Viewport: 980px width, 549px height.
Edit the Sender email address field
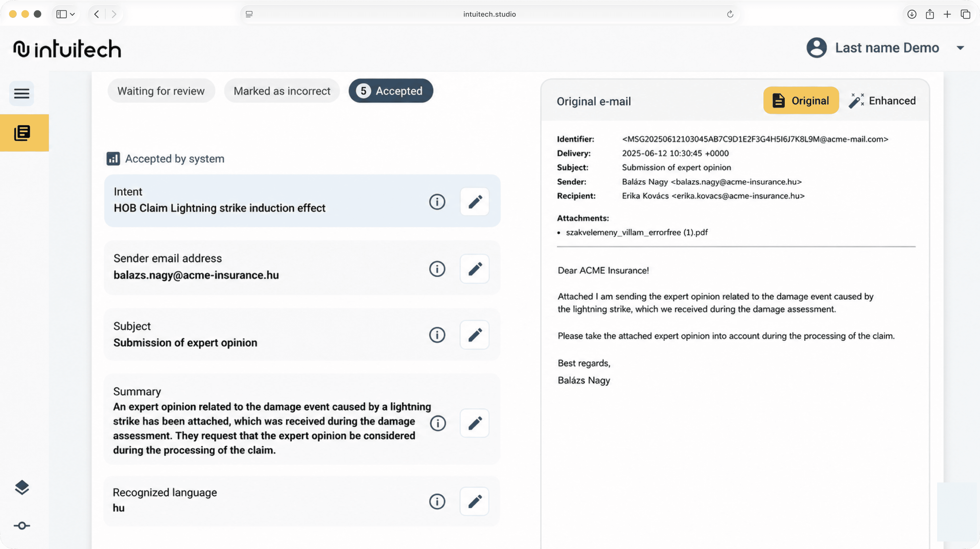(x=474, y=269)
